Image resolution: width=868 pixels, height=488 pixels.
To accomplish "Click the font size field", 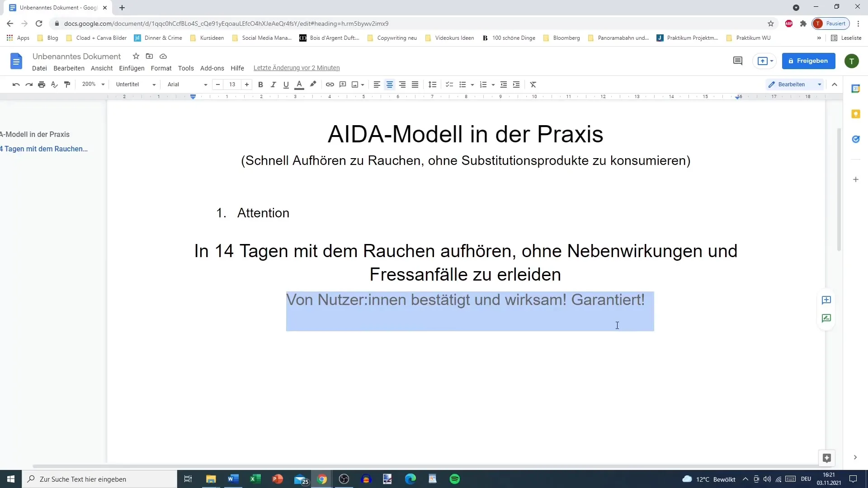I will click(232, 84).
